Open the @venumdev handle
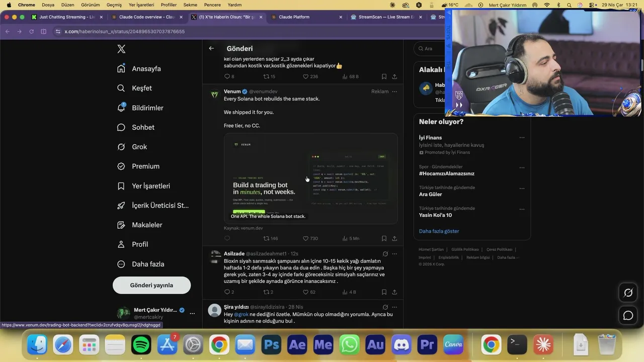644x362 pixels. point(263,92)
